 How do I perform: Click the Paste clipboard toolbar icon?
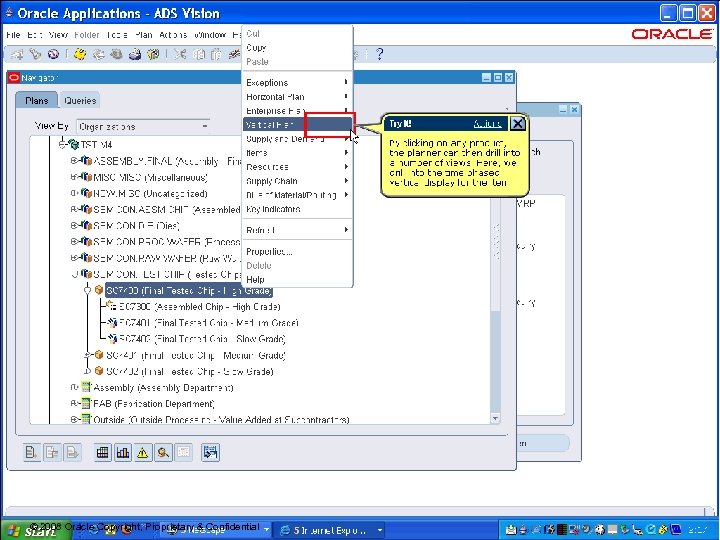click(216, 54)
